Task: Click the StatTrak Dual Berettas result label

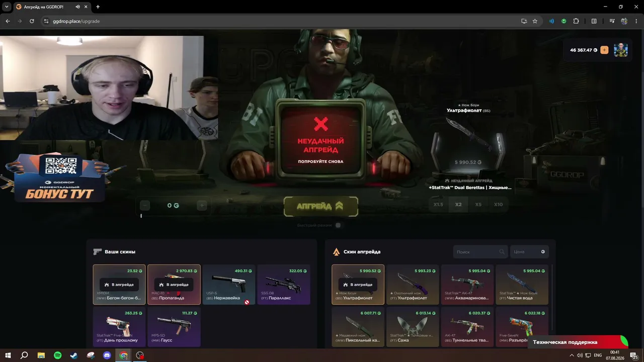Action: pyautogui.click(x=470, y=188)
